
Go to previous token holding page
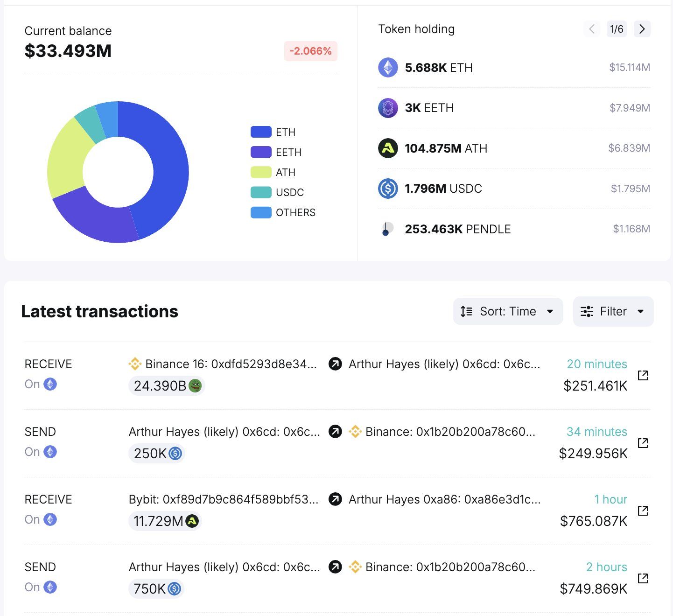[x=591, y=29]
